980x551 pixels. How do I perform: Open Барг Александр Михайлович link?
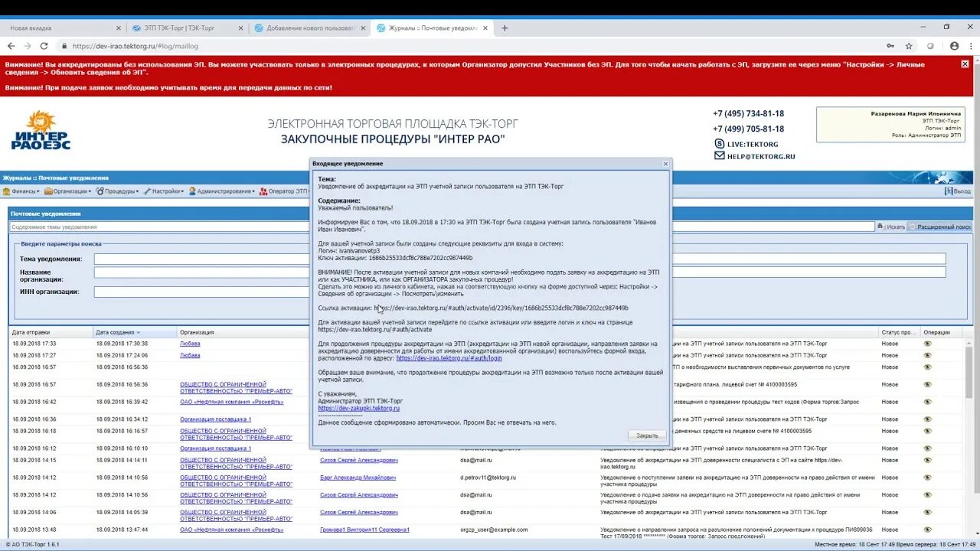(358, 478)
